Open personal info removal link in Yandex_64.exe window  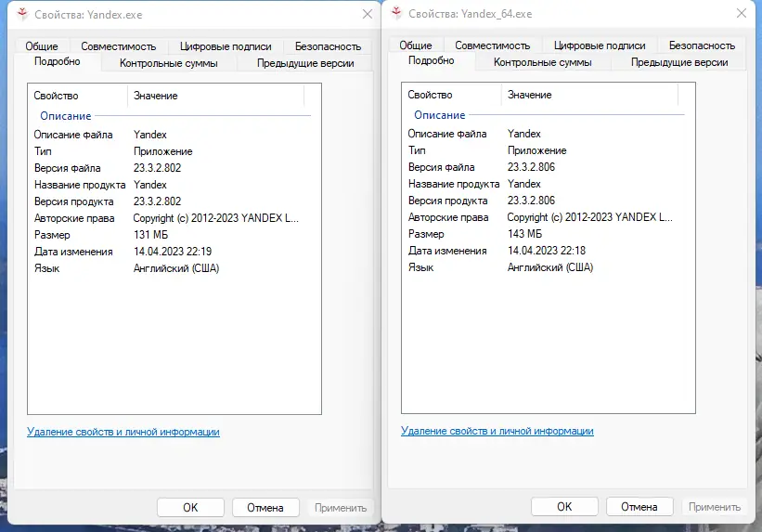[x=497, y=431]
